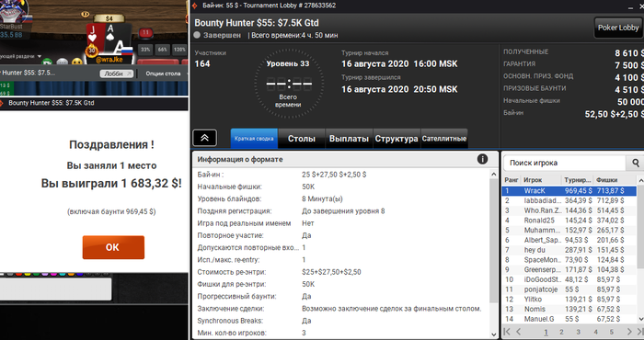The height and width of the screenshot is (340, 644).
Task: Click the partypoker logo in lobby title bar
Action: [x=195, y=6]
